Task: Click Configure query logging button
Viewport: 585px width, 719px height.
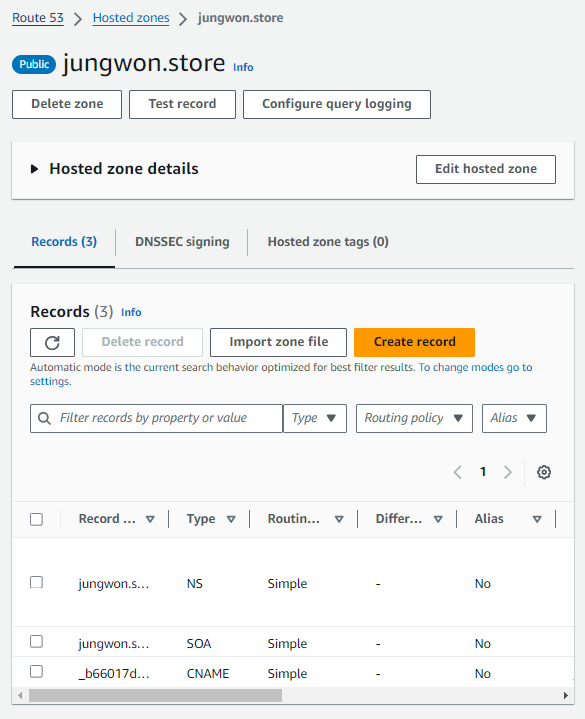Action: tap(337, 105)
